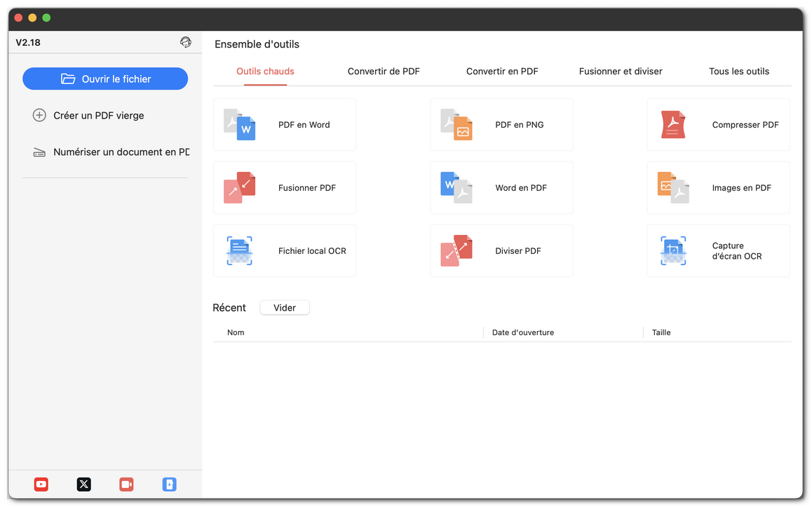Clear recent files with Vider
The height and width of the screenshot is (507, 812).
pyautogui.click(x=284, y=307)
